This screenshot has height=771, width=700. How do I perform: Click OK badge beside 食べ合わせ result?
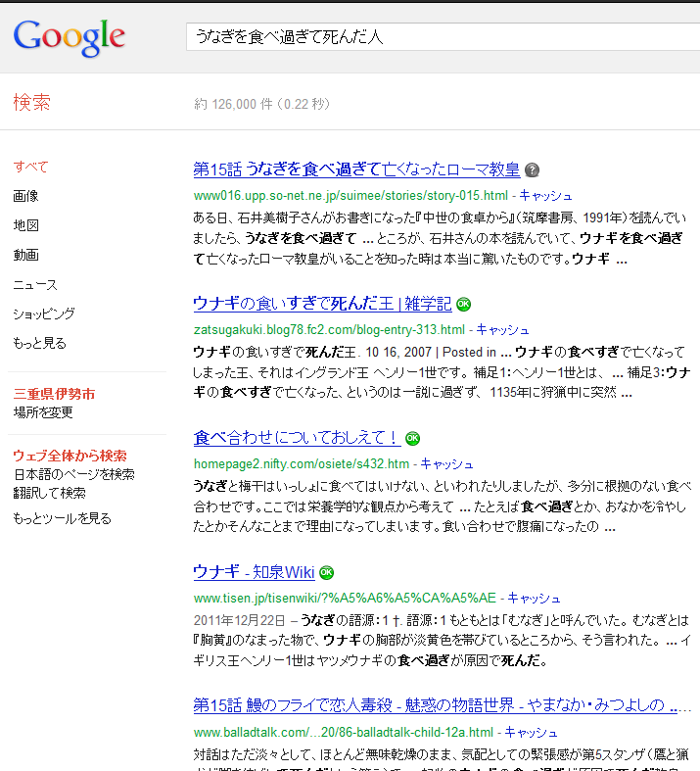pyautogui.click(x=412, y=438)
